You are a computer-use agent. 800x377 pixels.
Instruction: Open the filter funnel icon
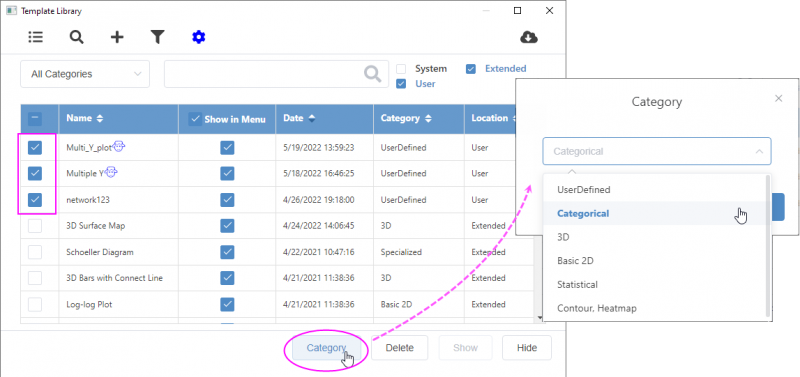(158, 37)
